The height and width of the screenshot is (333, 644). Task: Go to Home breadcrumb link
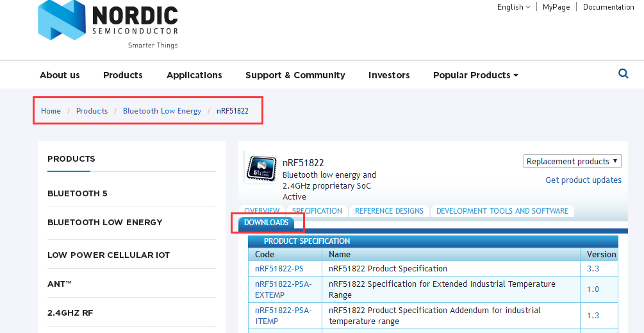tap(51, 111)
